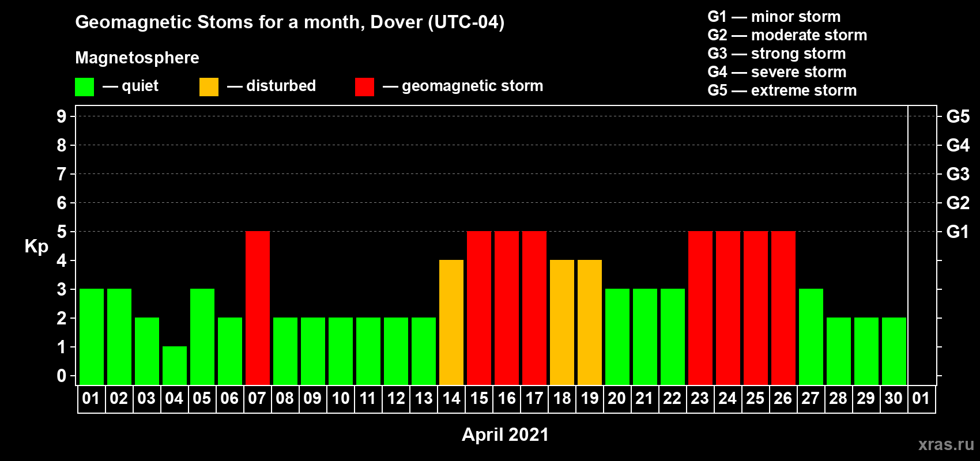Image resolution: width=980 pixels, height=461 pixels.
Task: Click the orange bar for day 19
Action: pos(590,323)
